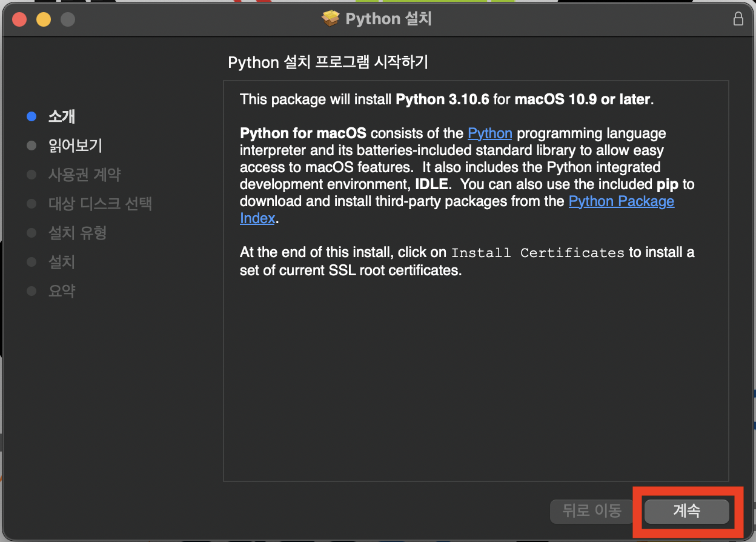Click the 설치 유형 step label
756x542 pixels.
pyautogui.click(x=78, y=233)
